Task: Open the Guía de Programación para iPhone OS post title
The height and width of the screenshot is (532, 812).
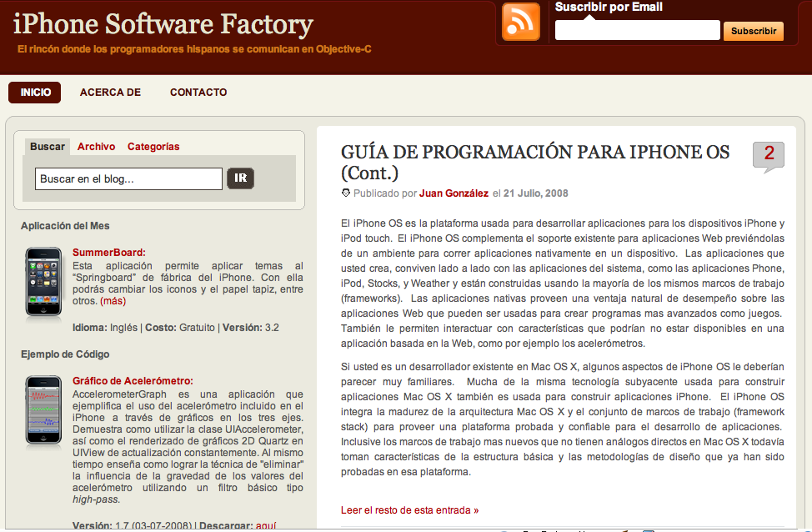Action: (x=535, y=162)
